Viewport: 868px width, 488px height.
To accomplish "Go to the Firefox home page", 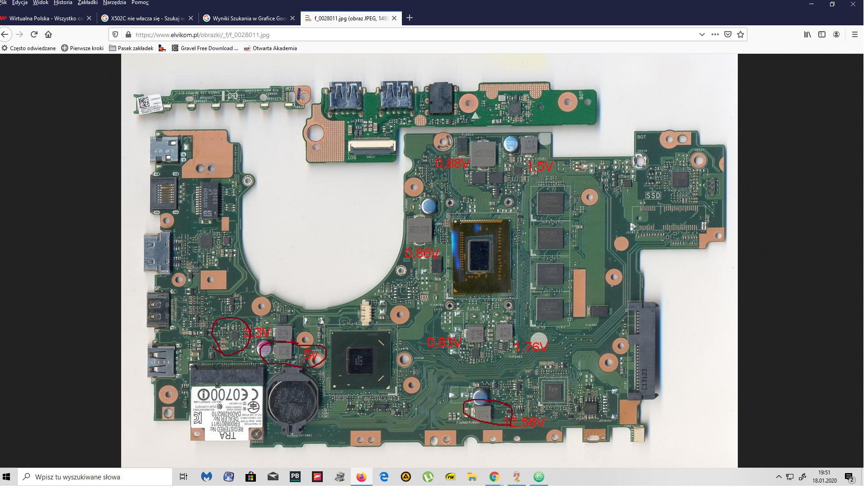I will 48,34.
